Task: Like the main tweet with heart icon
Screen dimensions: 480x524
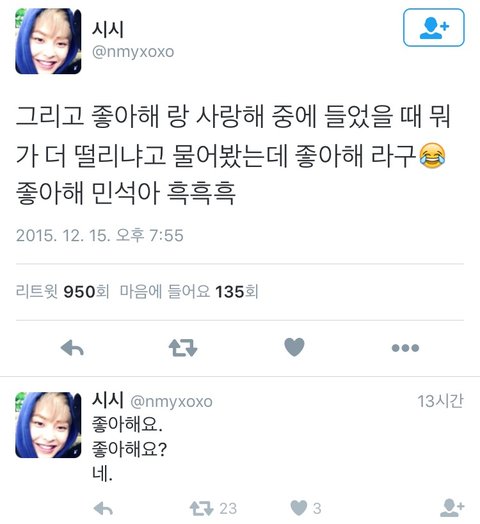Action: click(x=294, y=347)
